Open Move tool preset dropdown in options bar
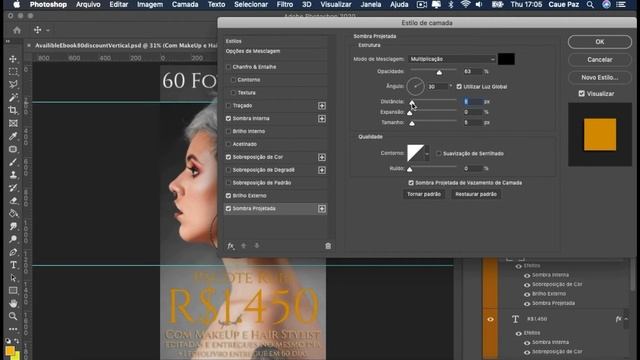 point(48,31)
